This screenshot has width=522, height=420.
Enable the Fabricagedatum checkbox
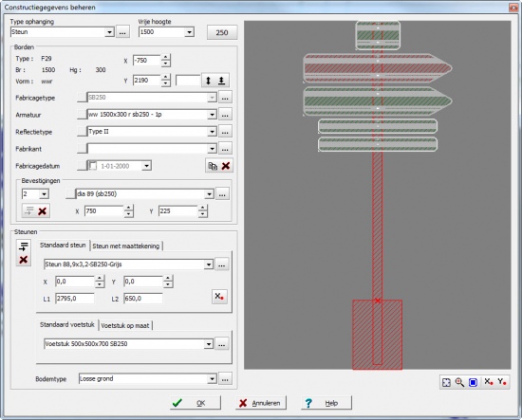(x=93, y=166)
